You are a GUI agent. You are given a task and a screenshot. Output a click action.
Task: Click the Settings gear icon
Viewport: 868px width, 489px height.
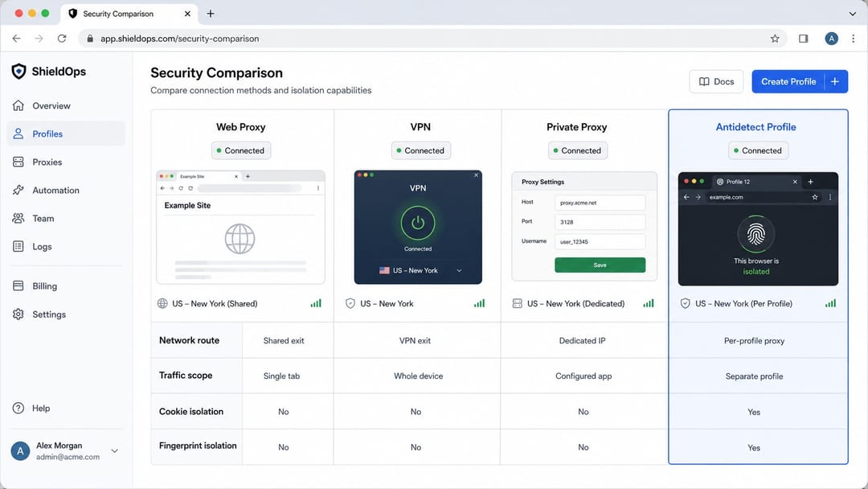point(18,314)
